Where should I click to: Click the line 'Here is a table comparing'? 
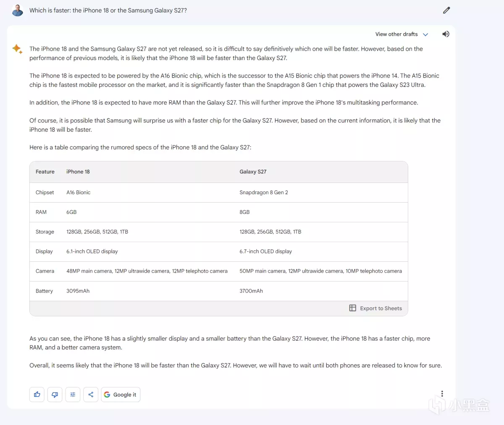coord(140,148)
